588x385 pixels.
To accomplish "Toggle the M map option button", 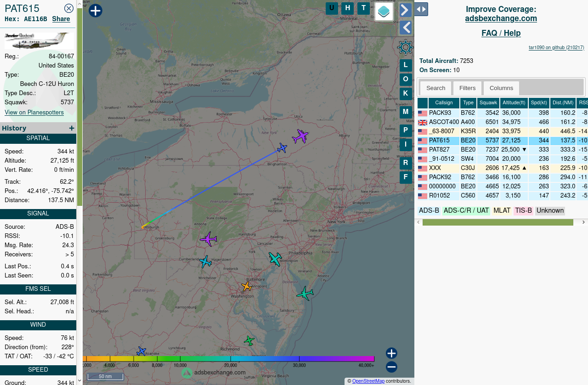I will click(406, 112).
